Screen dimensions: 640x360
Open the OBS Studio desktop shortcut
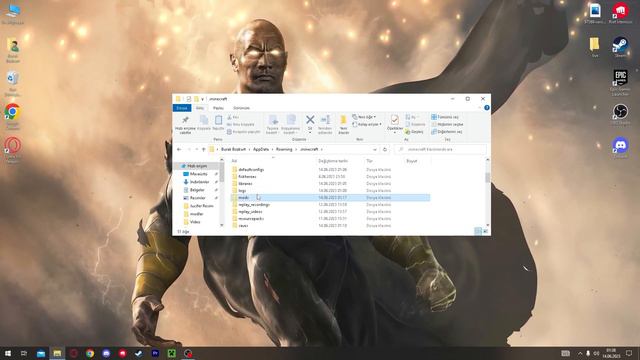click(x=620, y=114)
